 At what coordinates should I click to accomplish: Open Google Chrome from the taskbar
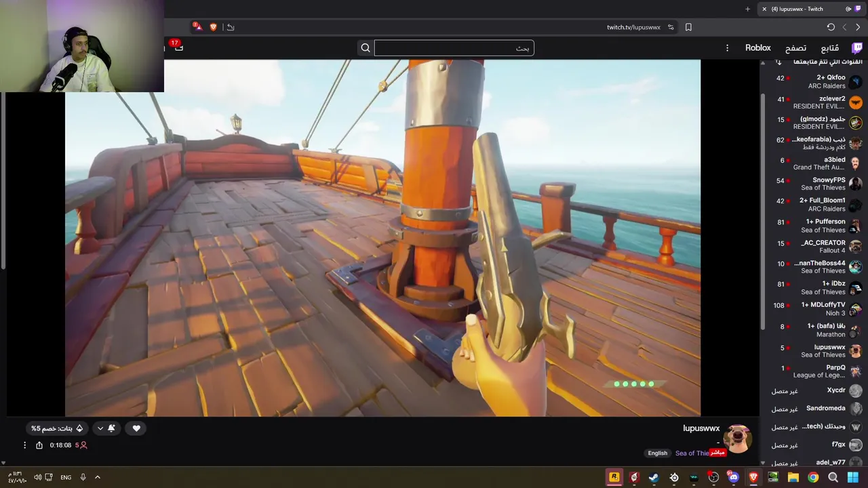(x=813, y=477)
